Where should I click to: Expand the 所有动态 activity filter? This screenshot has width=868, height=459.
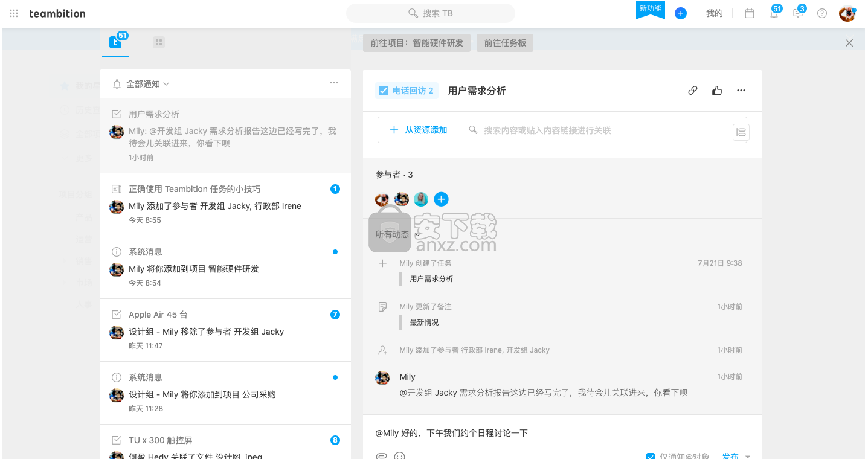point(397,234)
